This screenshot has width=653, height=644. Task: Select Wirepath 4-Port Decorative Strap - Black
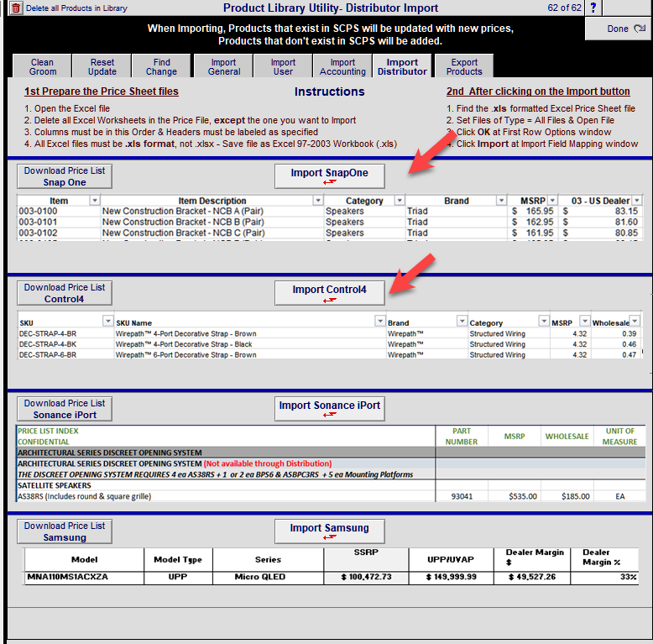click(184, 344)
